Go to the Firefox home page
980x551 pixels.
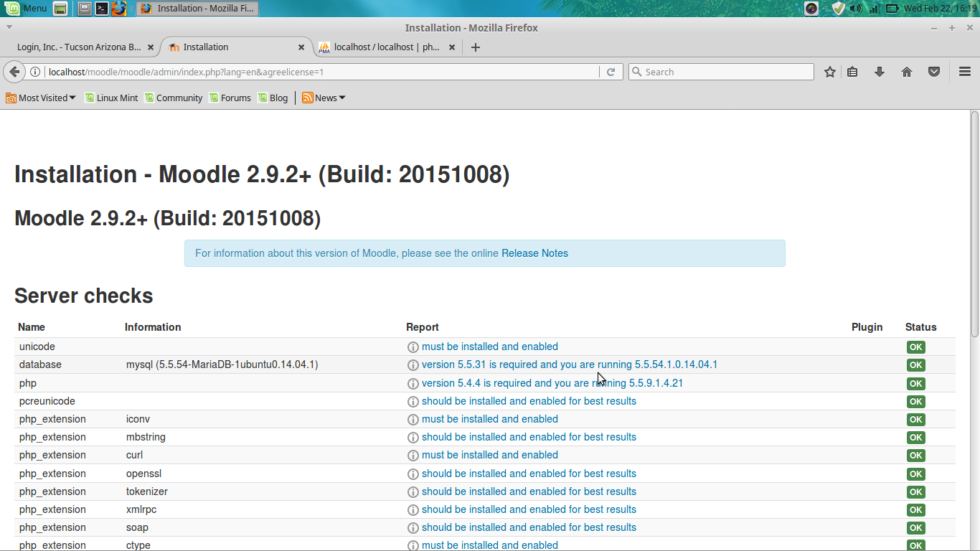(906, 72)
